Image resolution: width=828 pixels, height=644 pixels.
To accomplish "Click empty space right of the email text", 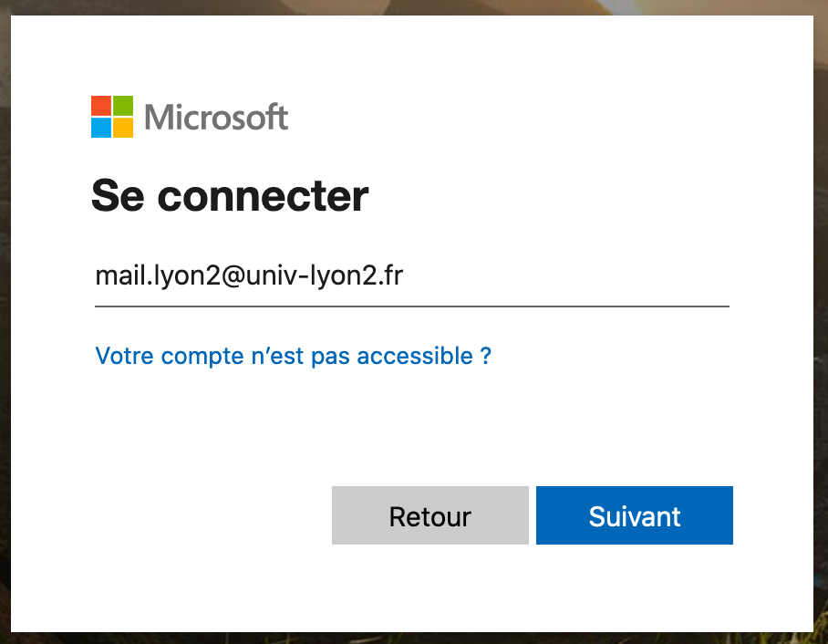I will pyautogui.click(x=565, y=275).
